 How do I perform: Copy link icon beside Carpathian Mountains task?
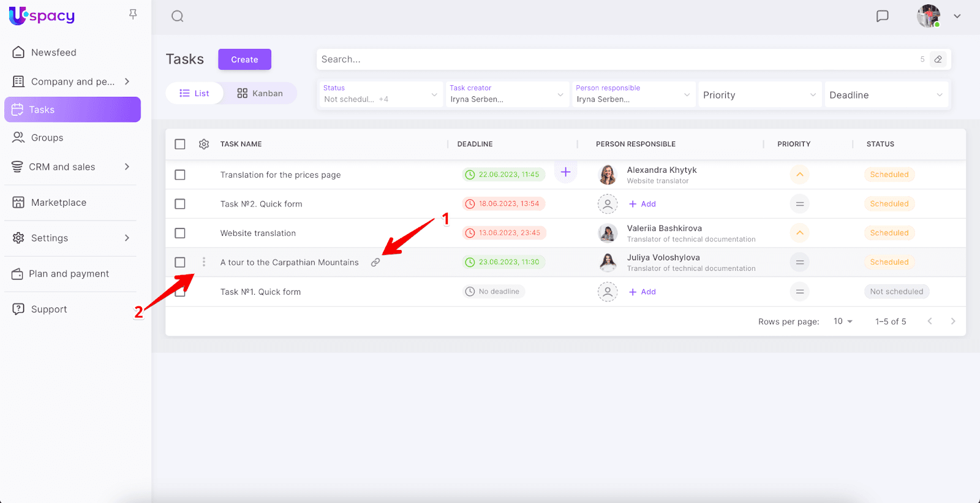click(x=375, y=262)
